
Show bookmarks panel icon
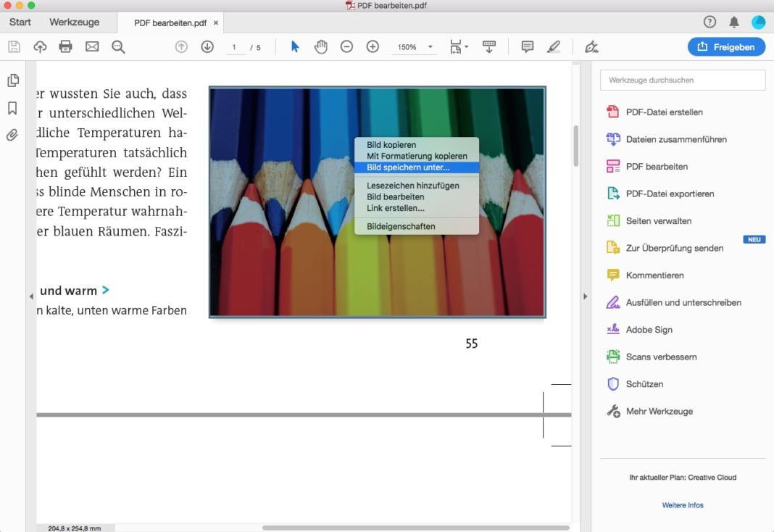(13, 108)
